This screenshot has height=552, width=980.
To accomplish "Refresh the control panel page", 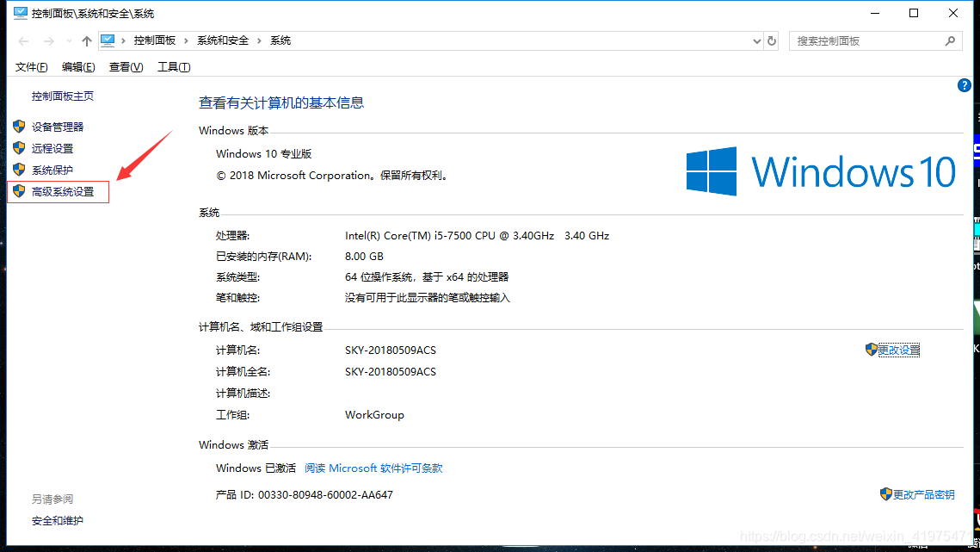I will [772, 41].
